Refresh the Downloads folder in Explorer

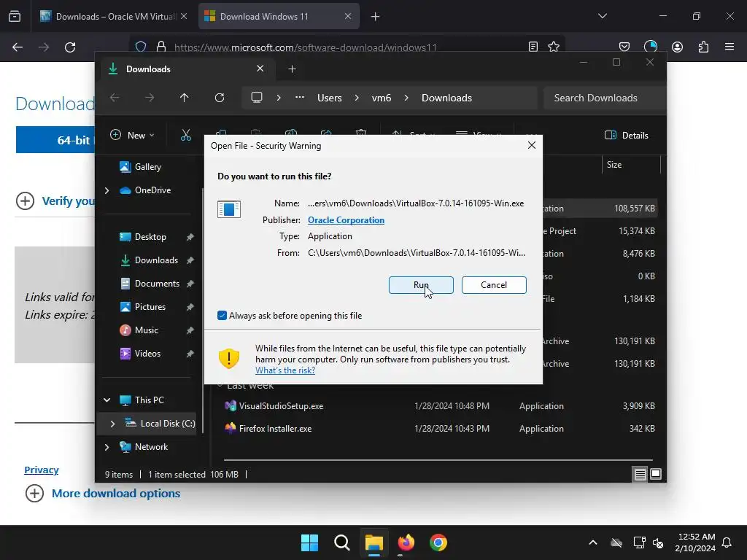point(219,98)
